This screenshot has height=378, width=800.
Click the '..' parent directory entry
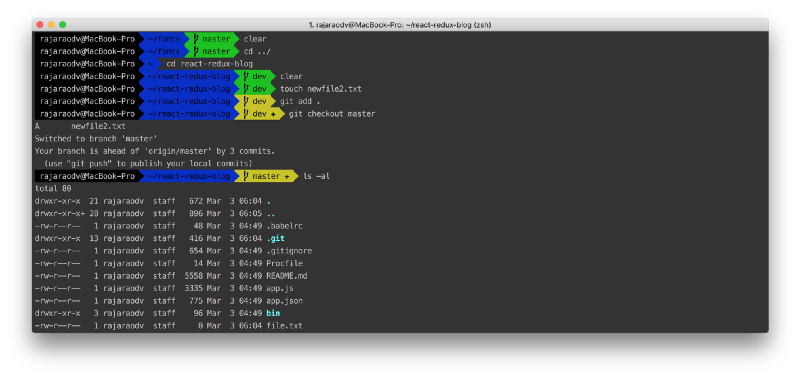(271, 213)
